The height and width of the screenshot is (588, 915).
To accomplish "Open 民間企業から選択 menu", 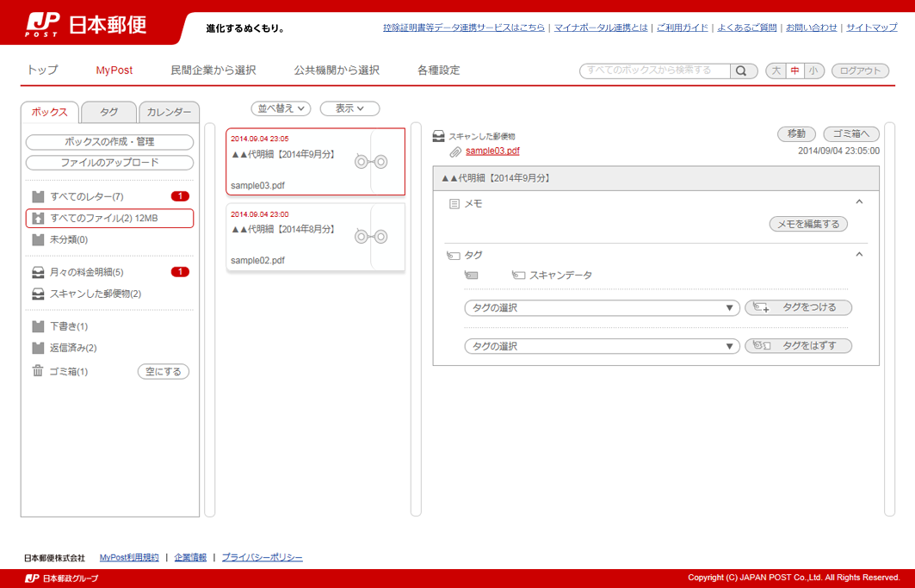I will tap(213, 70).
